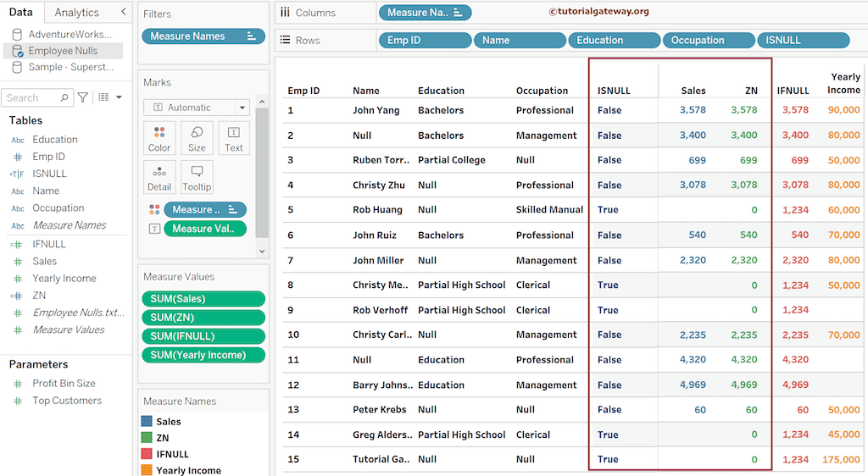Viewport: 868px width, 476px height.
Task: Click the True cell for Rob Huang
Action: [x=608, y=209]
